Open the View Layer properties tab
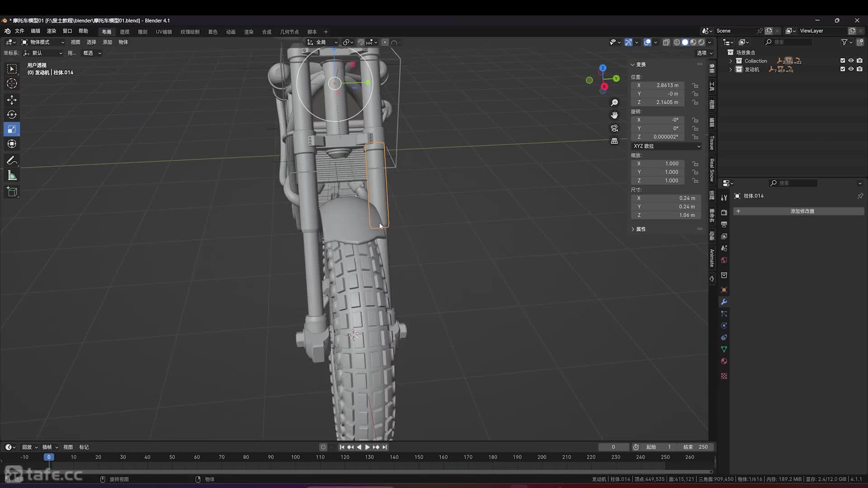868x488 pixels. (x=724, y=236)
